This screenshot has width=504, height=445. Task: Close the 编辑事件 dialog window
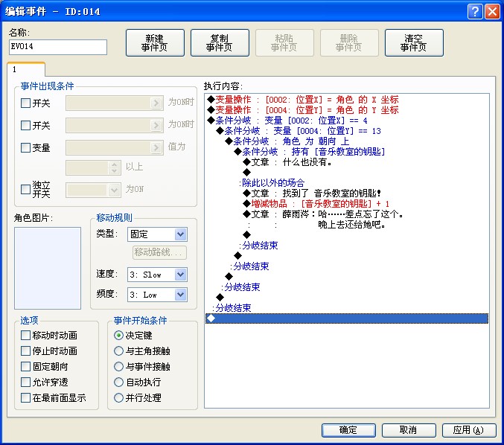pyautogui.click(x=492, y=12)
